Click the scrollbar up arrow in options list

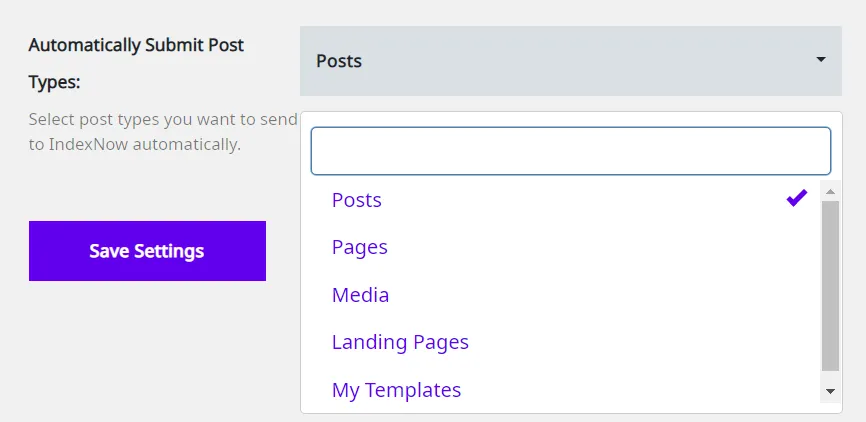click(830, 191)
